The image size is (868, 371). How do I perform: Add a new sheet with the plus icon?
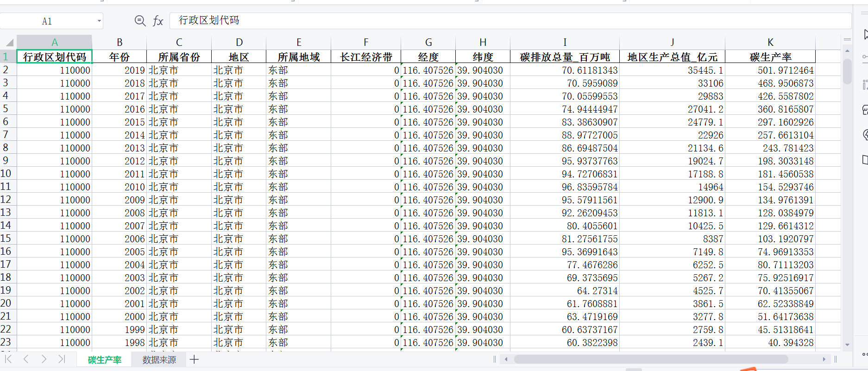coord(194,359)
